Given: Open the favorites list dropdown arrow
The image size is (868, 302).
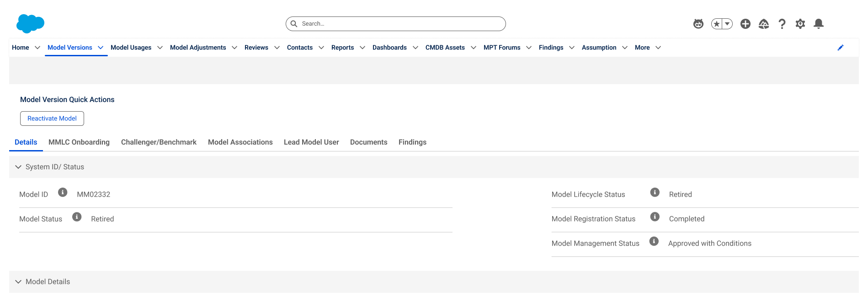Looking at the screenshot, I should click(x=727, y=24).
